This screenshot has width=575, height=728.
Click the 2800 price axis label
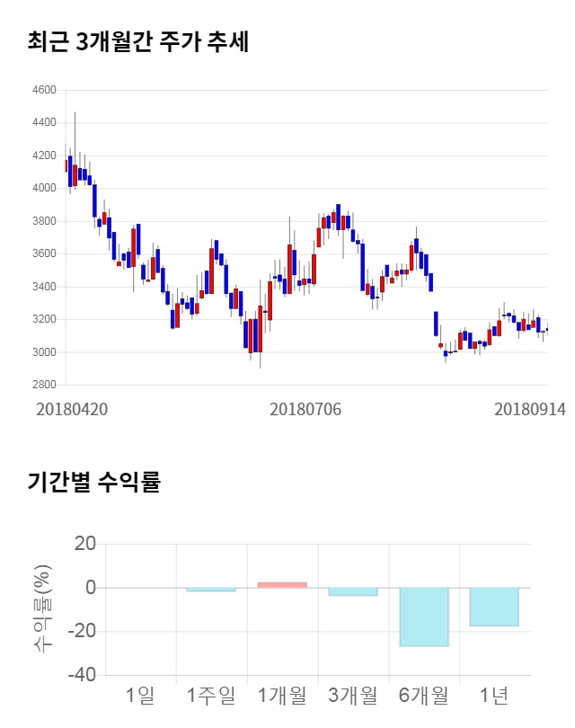pyautogui.click(x=44, y=385)
